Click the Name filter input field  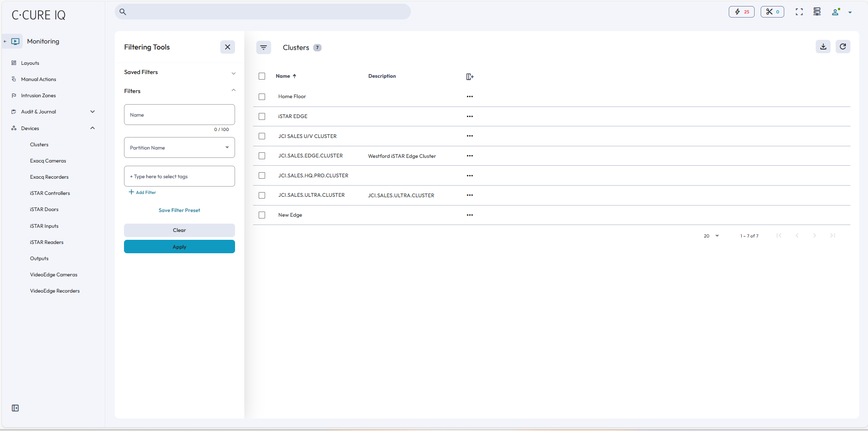click(x=180, y=115)
